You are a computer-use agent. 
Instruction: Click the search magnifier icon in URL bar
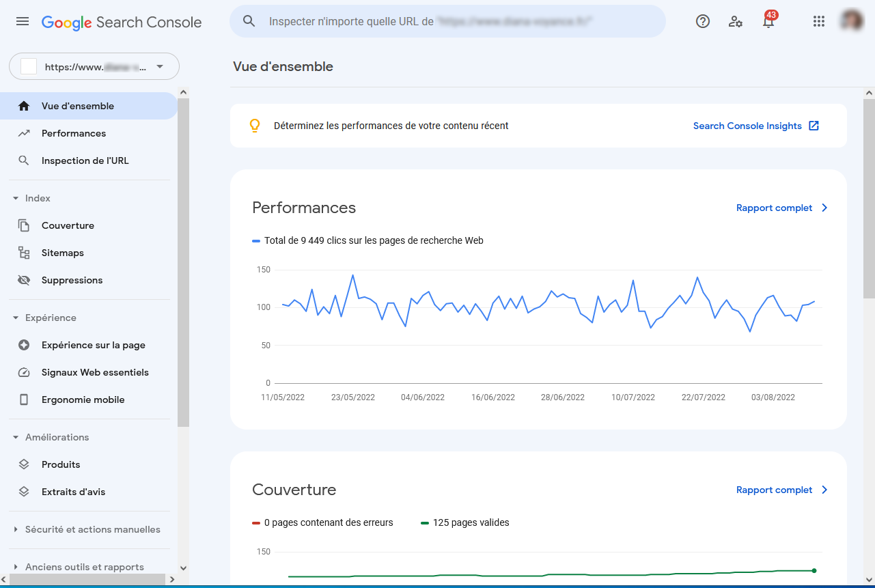(x=249, y=21)
